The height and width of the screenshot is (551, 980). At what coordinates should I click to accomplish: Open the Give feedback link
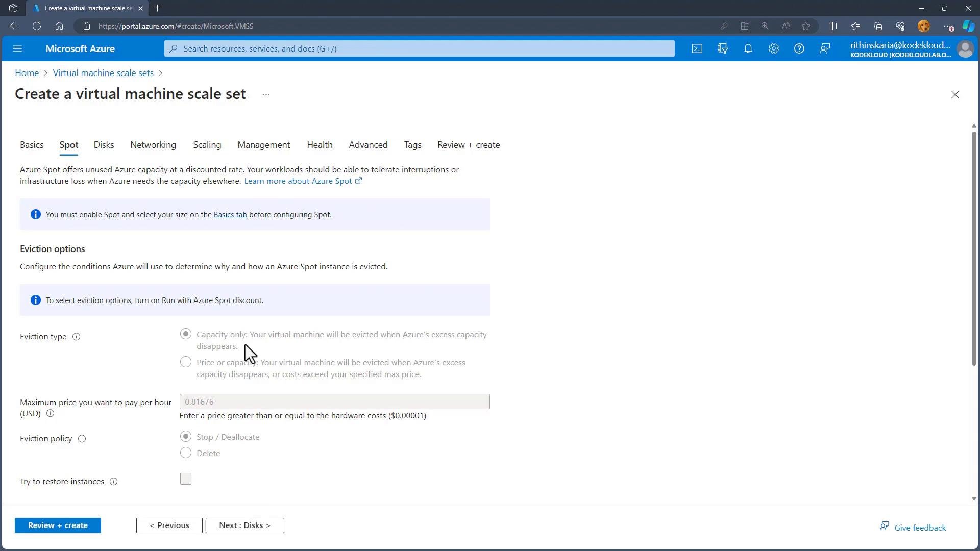coord(913,528)
